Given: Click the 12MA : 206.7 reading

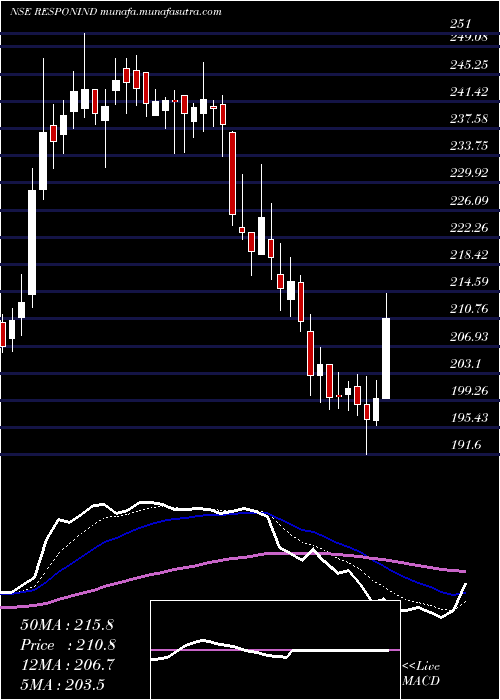Looking at the screenshot, I should pyautogui.click(x=67, y=665).
